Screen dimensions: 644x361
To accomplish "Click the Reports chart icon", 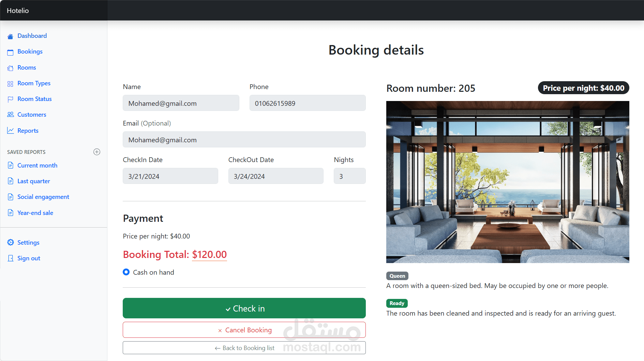I will [10, 131].
